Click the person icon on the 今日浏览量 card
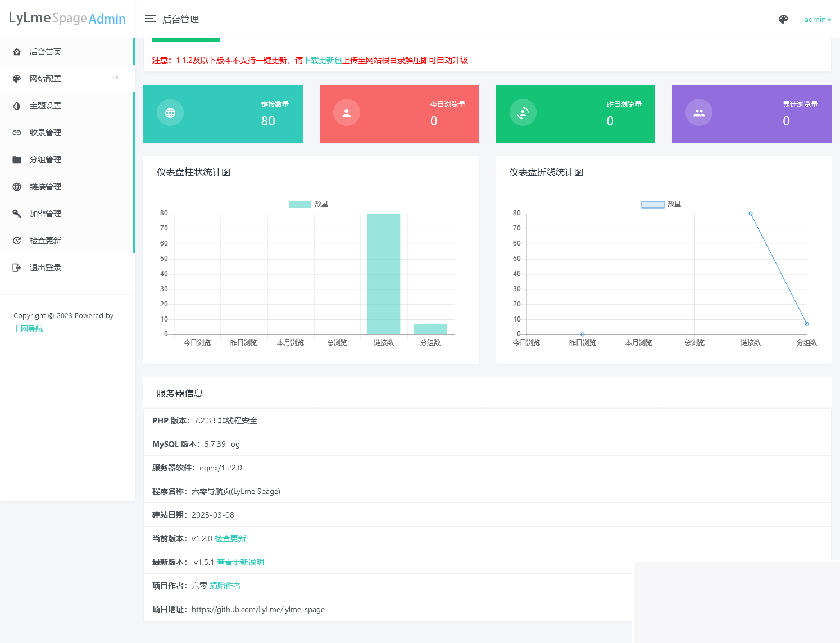Viewport: 840px width, 643px height. click(x=346, y=112)
